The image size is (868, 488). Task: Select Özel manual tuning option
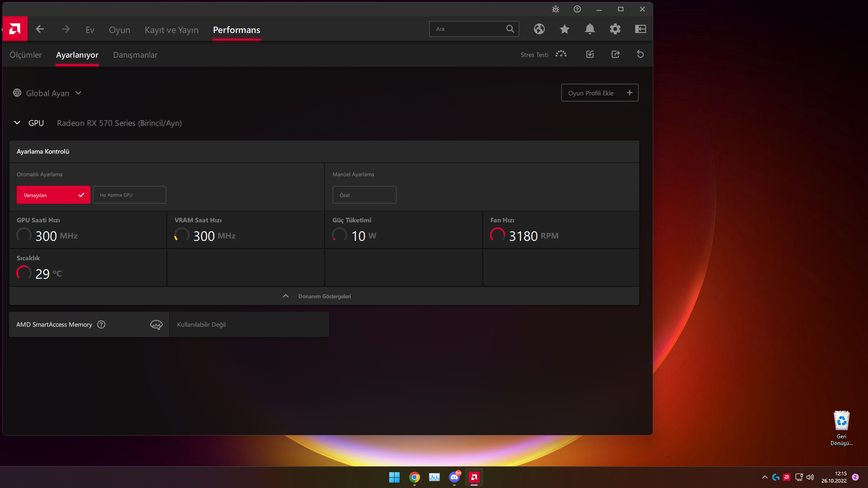point(364,195)
